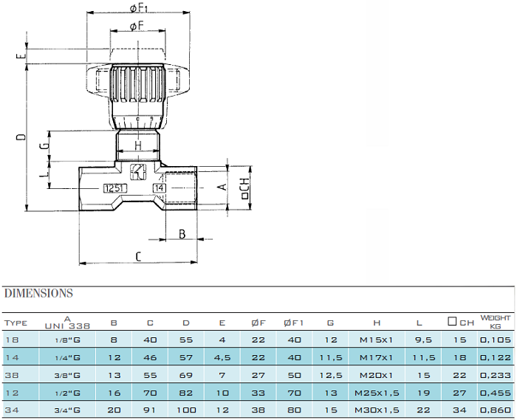Click the C dimension label in drawing
Viewport: 517px width, 420px height.
(139, 257)
